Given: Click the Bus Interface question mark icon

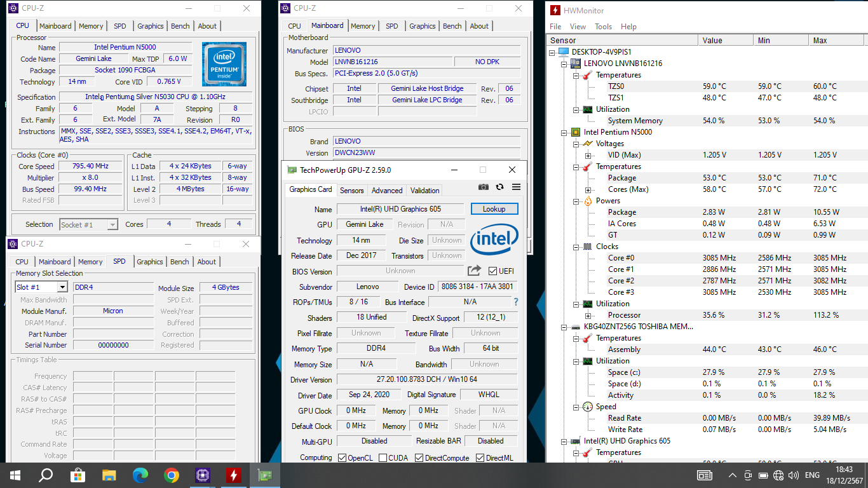Looking at the screenshot, I should pyautogui.click(x=515, y=302).
